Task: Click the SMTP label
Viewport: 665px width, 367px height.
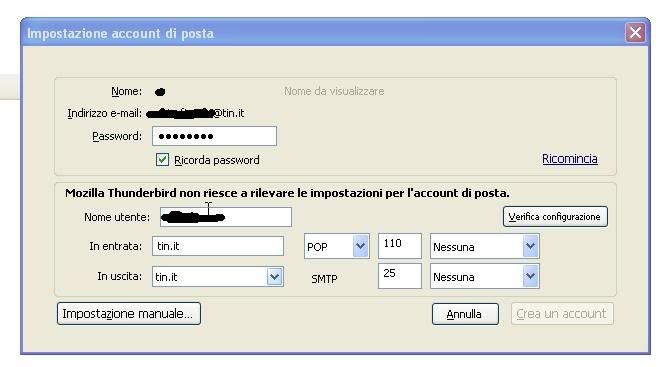Action: click(324, 279)
